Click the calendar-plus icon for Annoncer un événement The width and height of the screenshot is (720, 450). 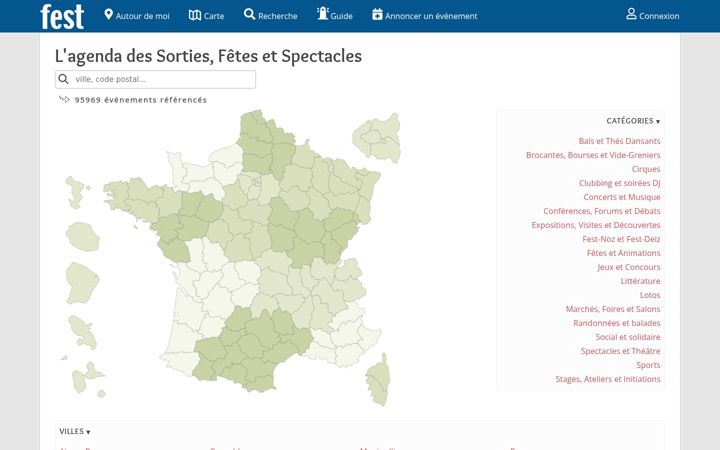377,14
